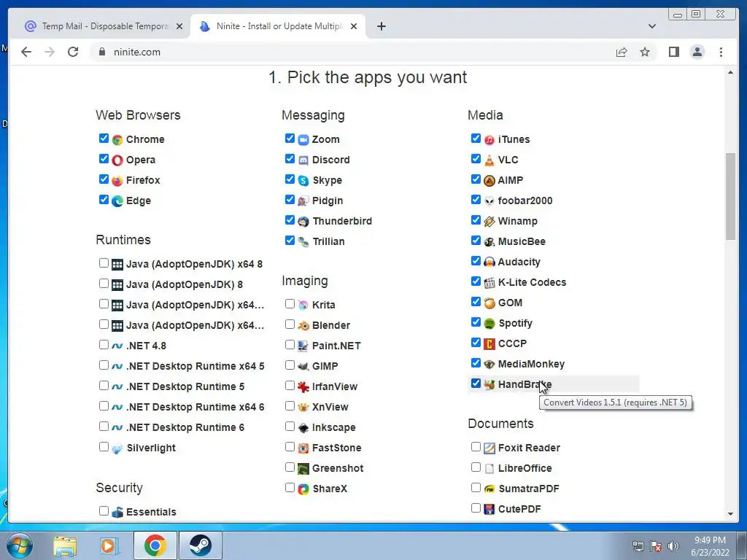Image resolution: width=747 pixels, height=560 pixels.
Task: Close the Temp Mail tab
Action: [179, 26]
